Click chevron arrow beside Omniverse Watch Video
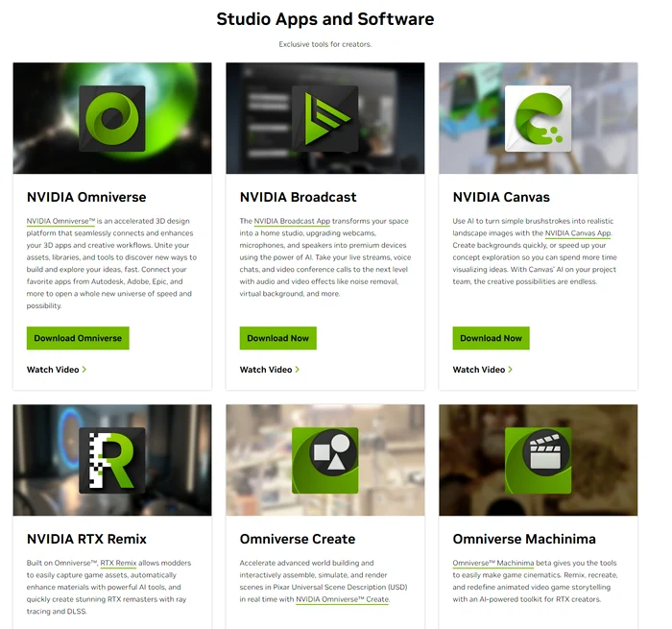This screenshot has width=672, height=629. (x=84, y=369)
